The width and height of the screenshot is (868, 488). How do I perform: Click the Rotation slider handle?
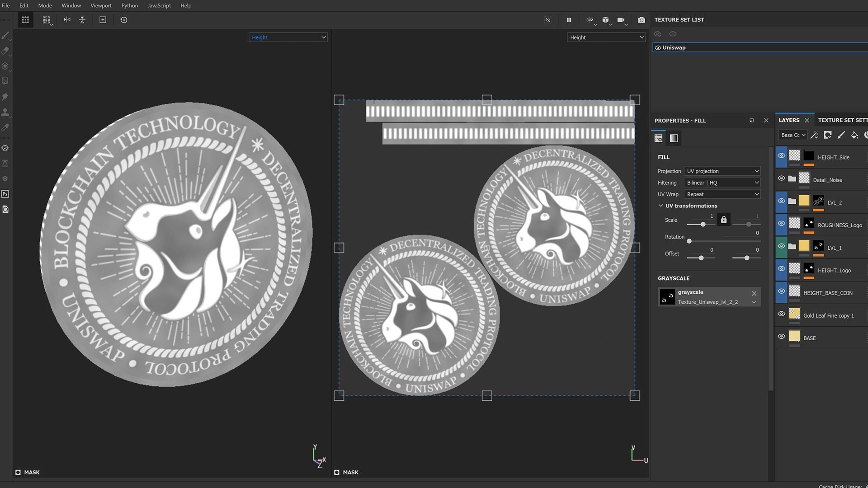(x=689, y=241)
